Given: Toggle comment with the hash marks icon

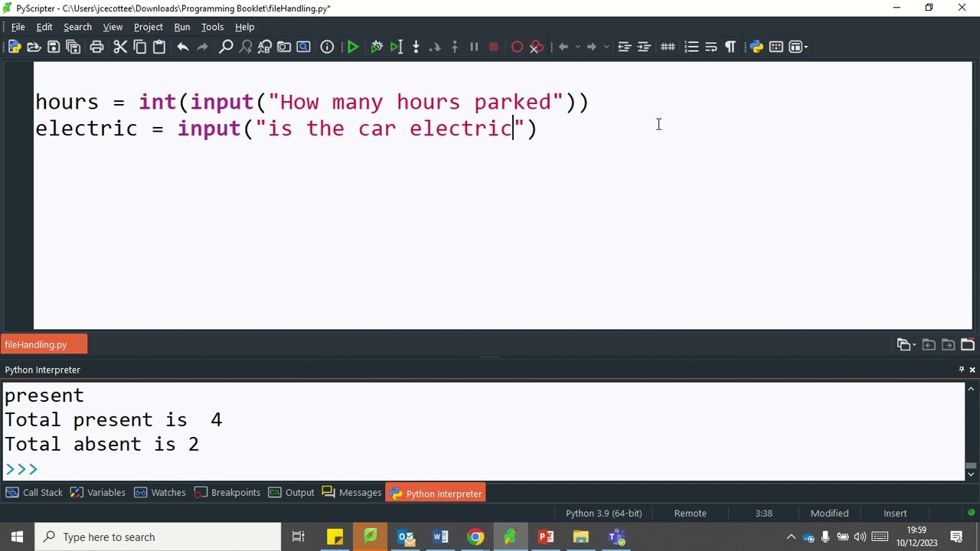Looking at the screenshot, I should [x=668, y=47].
